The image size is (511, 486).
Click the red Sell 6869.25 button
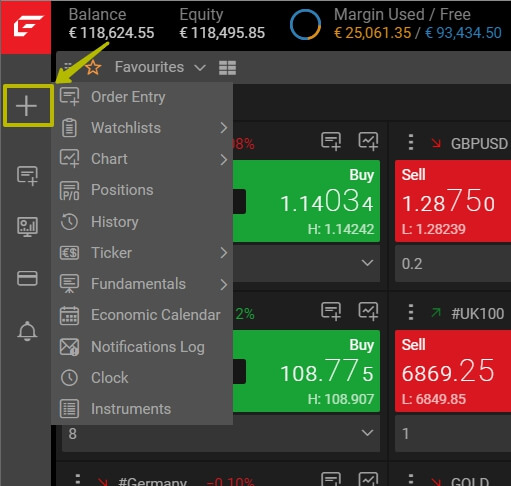tap(453, 371)
